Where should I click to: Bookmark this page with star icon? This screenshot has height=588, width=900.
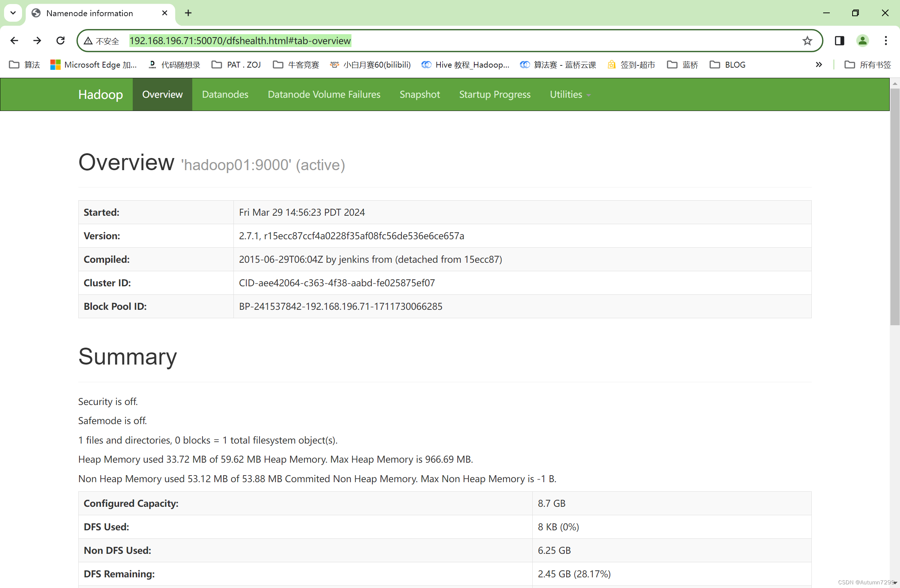coord(807,40)
